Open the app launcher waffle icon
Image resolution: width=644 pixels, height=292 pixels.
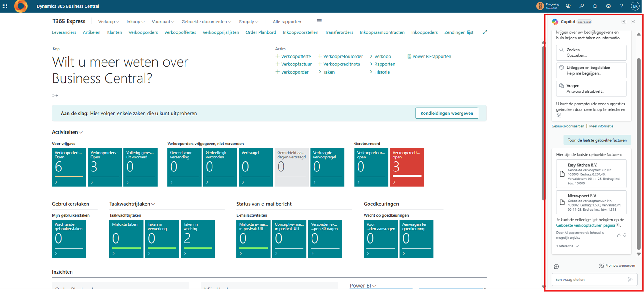(x=5, y=6)
